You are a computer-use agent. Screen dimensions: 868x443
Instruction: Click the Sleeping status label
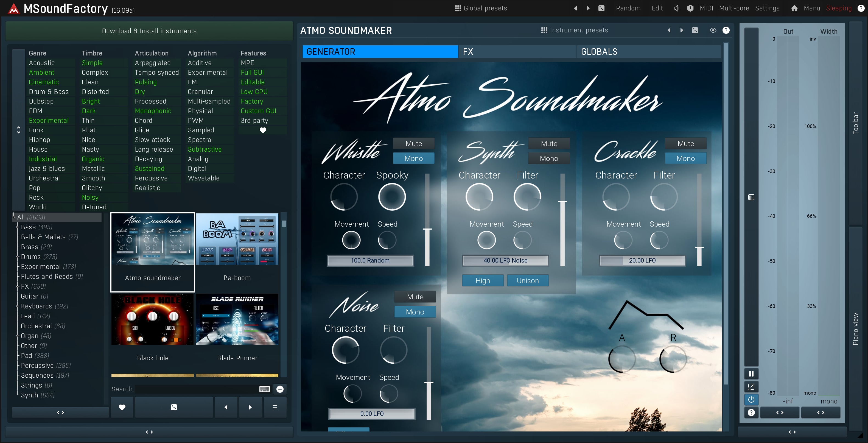(x=839, y=8)
